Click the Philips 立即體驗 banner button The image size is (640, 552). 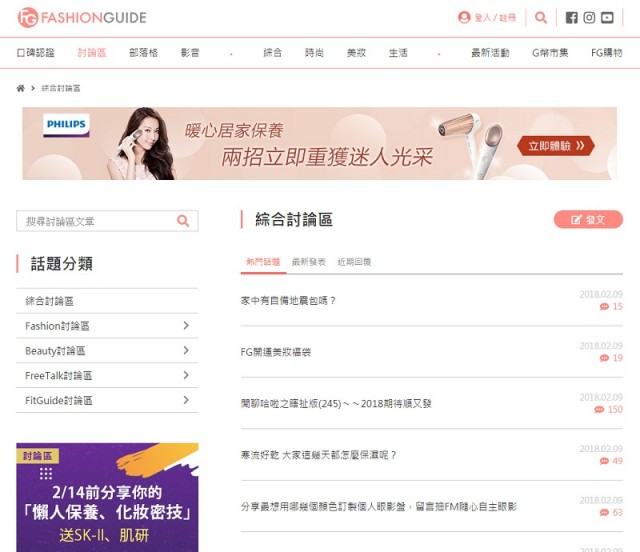tap(556, 146)
